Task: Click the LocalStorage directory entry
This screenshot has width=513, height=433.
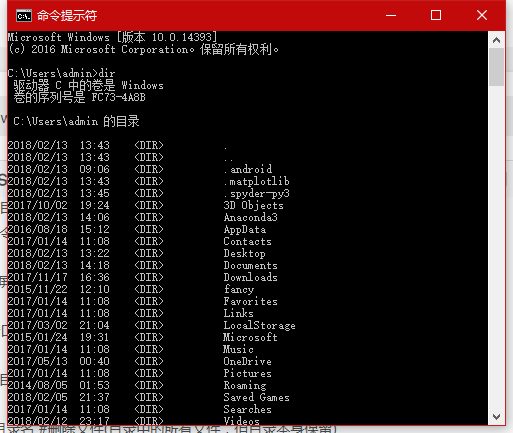Action: point(259,325)
